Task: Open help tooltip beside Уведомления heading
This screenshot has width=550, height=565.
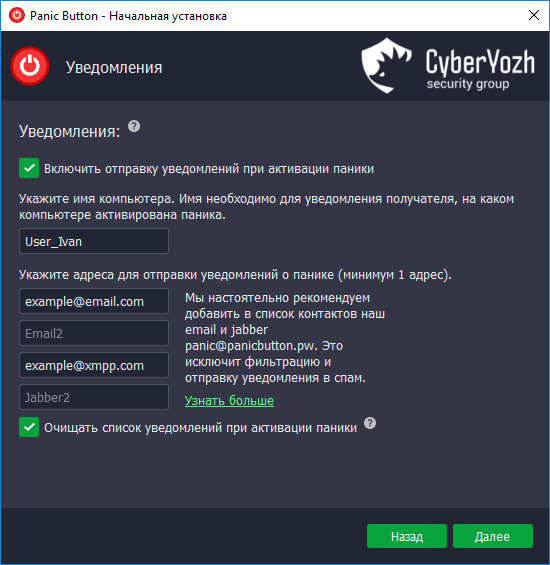Action: pyautogui.click(x=134, y=126)
